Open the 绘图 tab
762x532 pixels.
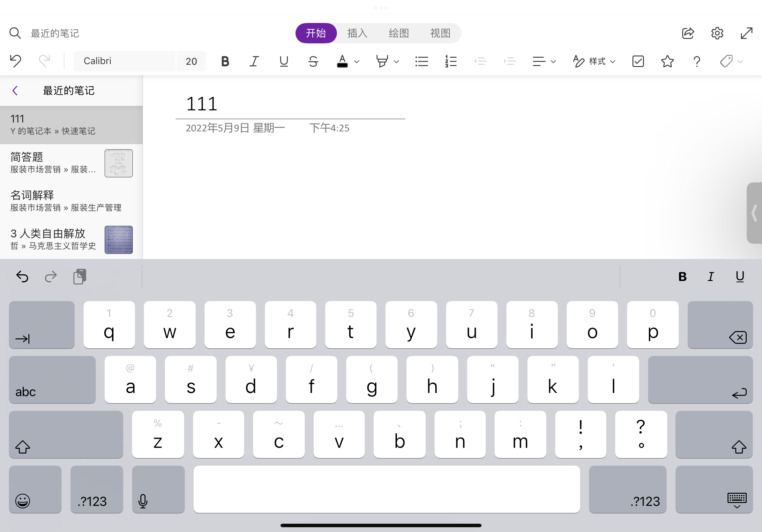coord(399,33)
